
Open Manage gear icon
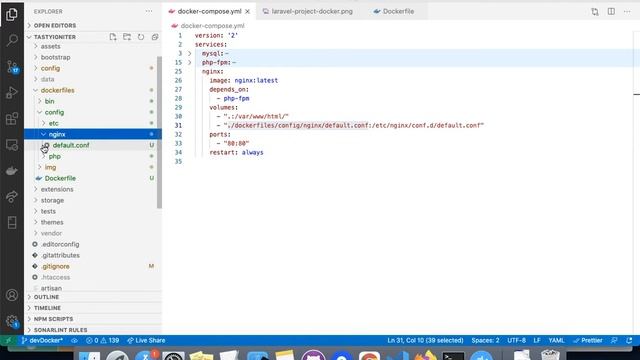point(12,321)
